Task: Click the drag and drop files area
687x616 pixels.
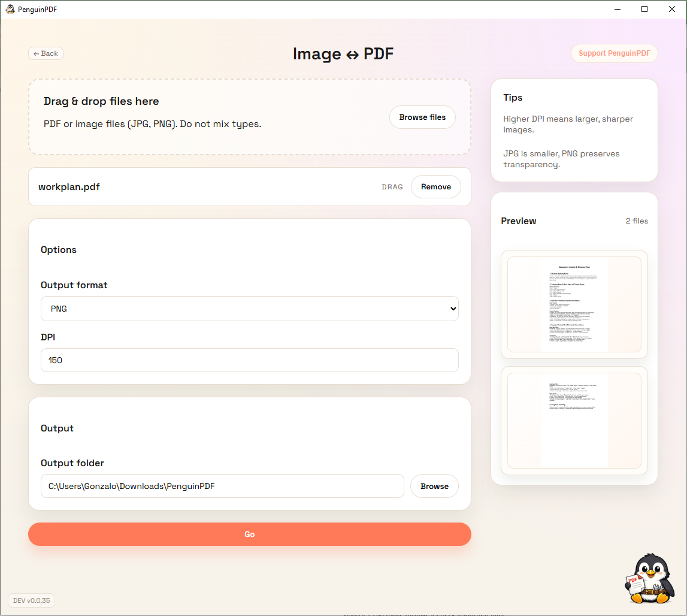Action: pyautogui.click(x=180, y=117)
